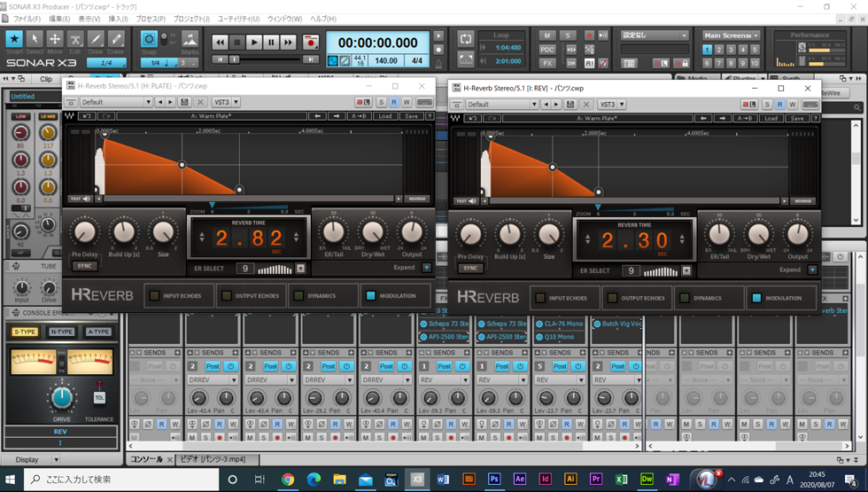Arm recording with the Record button

click(x=311, y=43)
